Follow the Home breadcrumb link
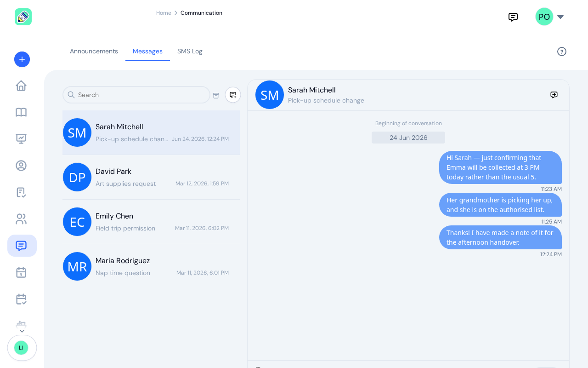 (x=164, y=13)
